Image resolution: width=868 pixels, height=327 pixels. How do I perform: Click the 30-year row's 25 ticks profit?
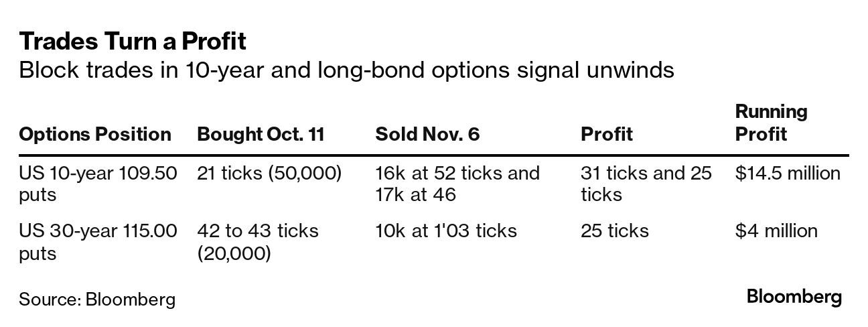[614, 231]
